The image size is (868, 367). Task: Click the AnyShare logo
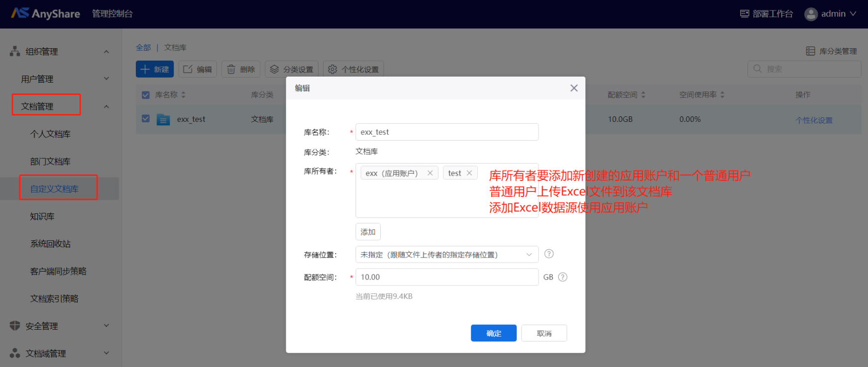pos(45,13)
